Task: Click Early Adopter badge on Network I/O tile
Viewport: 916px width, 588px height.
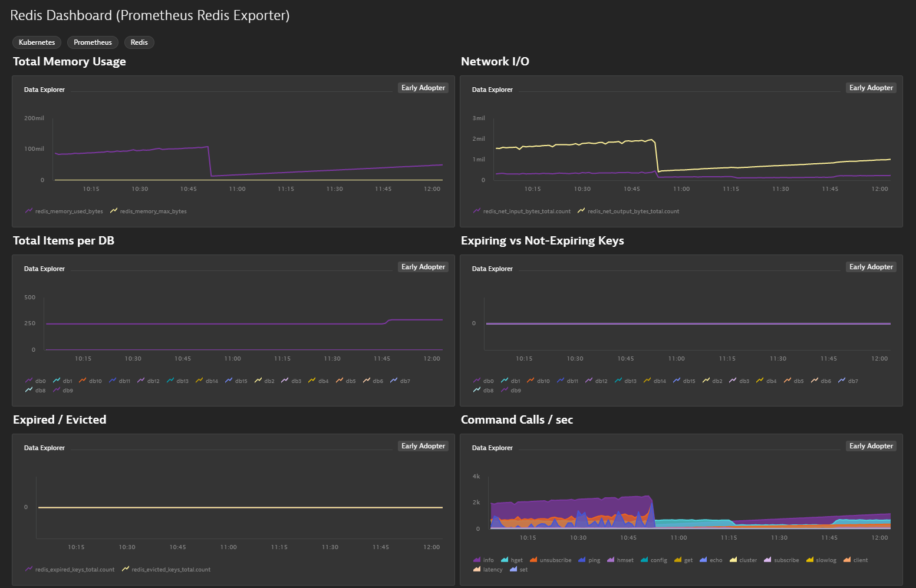Action: click(x=871, y=88)
